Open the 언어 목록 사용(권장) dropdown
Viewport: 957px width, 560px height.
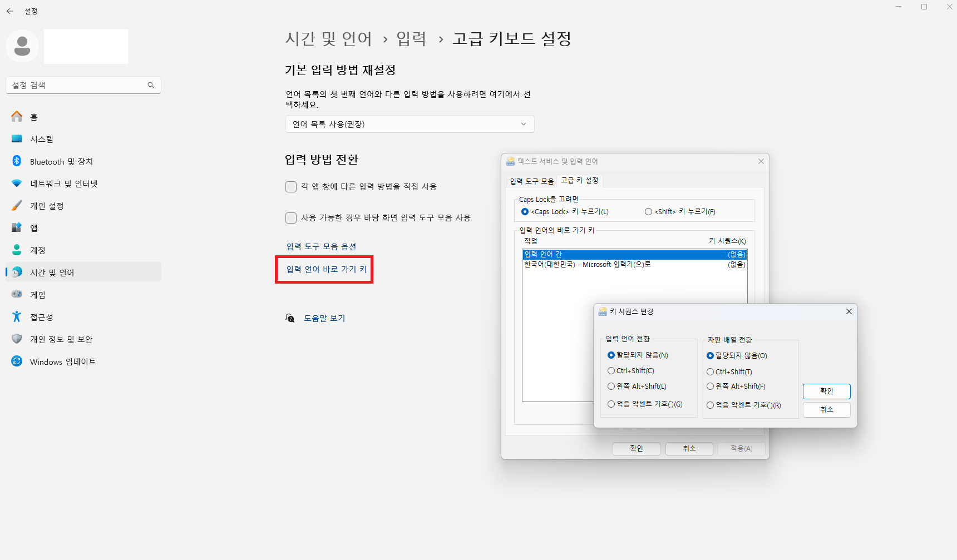(x=410, y=124)
